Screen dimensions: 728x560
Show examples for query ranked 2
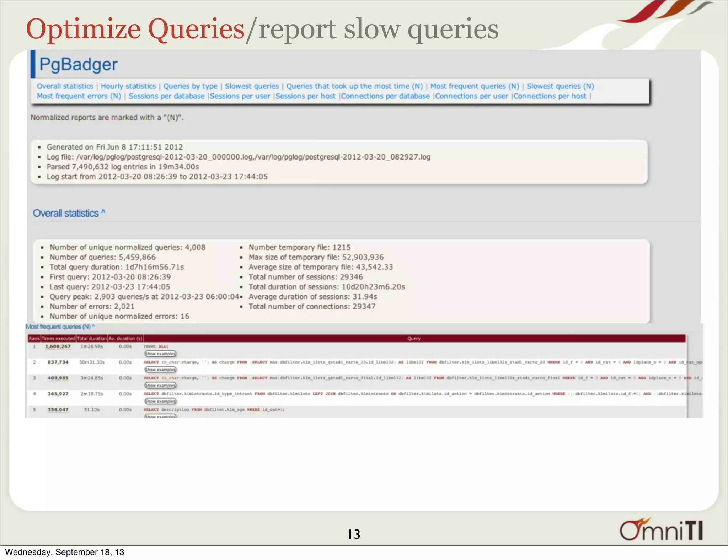click(160, 370)
